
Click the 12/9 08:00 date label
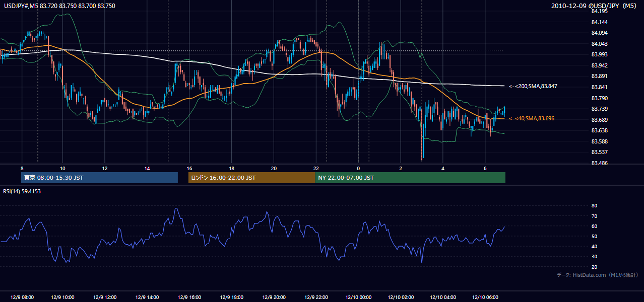[21, 297]
